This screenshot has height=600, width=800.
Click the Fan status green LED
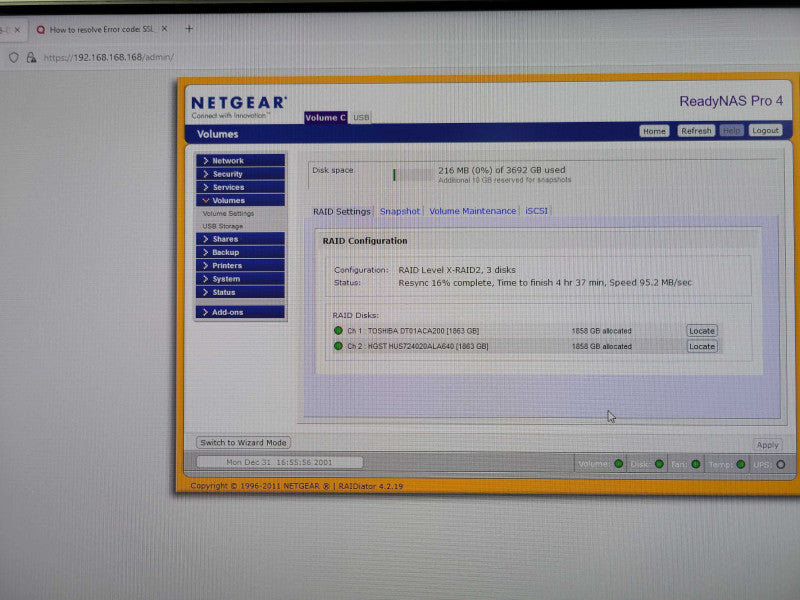click(696, 464)
